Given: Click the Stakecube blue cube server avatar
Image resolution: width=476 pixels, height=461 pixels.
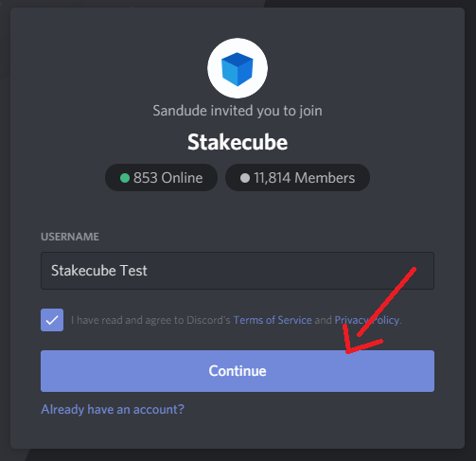Looking at the screenshot, I should coord(238,69).
